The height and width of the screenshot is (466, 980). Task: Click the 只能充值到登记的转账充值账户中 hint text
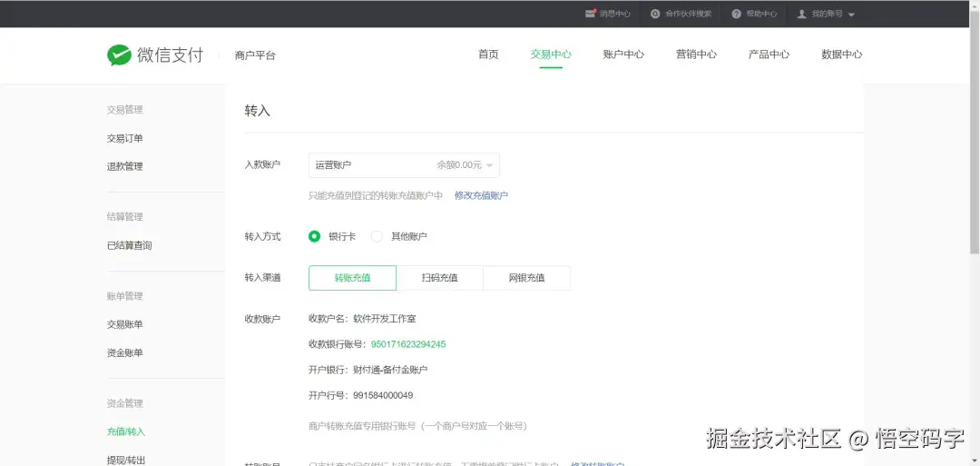[x=376, y=196]
